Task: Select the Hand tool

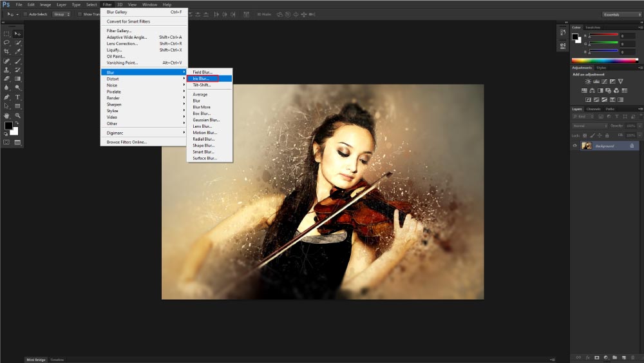Action: pyautogui.click(x=6, y=115)
